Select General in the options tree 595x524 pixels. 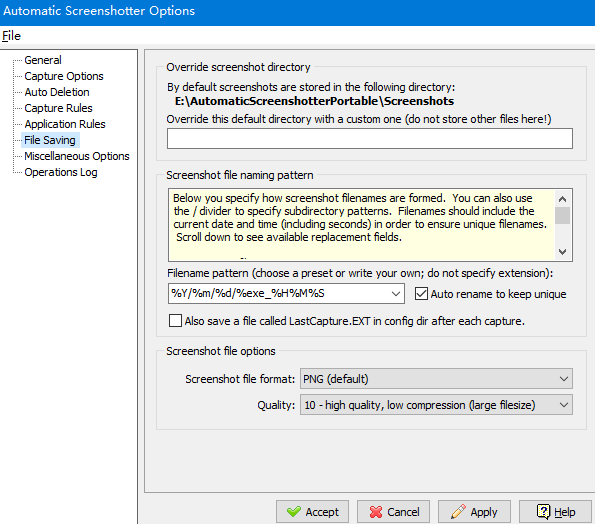click(43, 60)
